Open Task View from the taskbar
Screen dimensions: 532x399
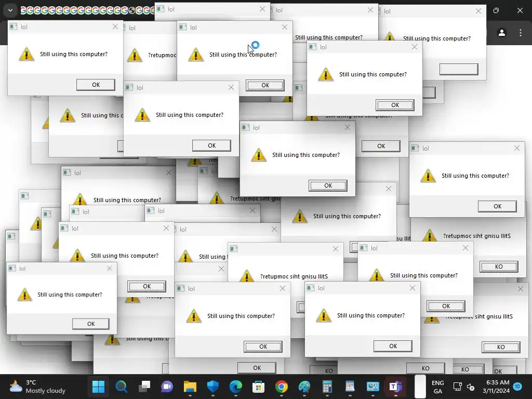coord(144,387)
